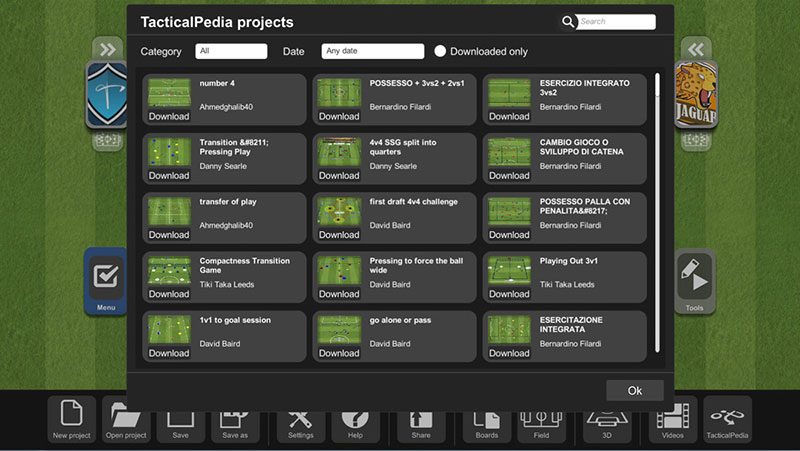The width and height of the screenshot is (800, 451).
Task: Click 'Ahmedghalib40' under transfer of play
Action: click(226, 225)
